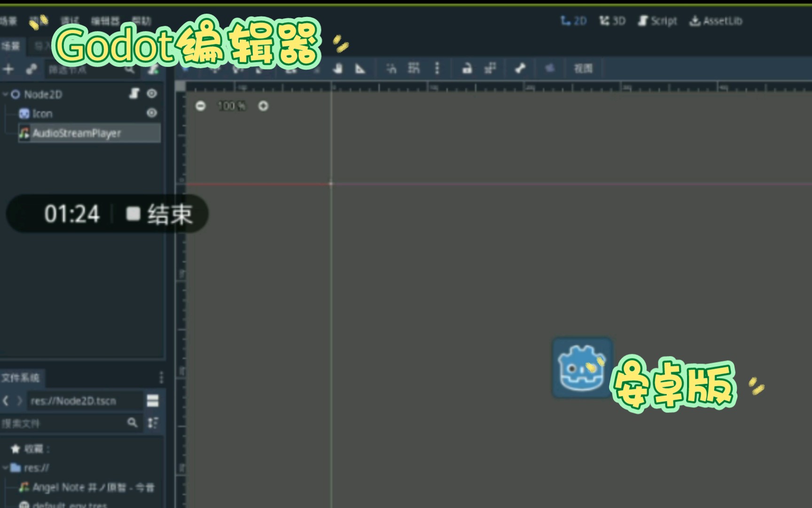Open the AssetLib workspace
Image resolution: width=812 pixels, height=508 pixels.
pyautogui.click(x=716, y=21)
